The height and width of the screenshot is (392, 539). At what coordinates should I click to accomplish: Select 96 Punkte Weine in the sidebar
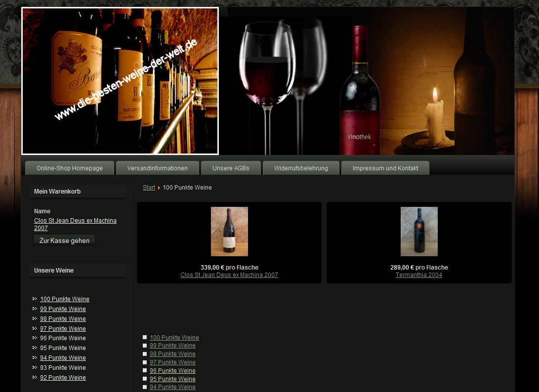[63, 338]
